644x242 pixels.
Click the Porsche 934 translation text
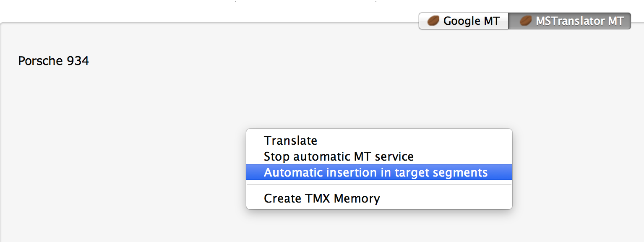pos(54,61)
